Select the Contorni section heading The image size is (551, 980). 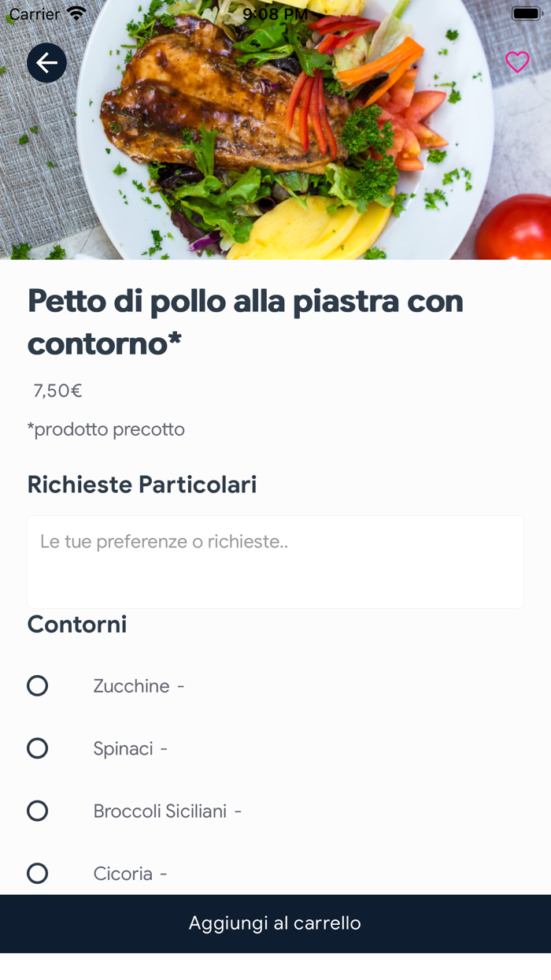pyautogui.click(x=76, y=624)
